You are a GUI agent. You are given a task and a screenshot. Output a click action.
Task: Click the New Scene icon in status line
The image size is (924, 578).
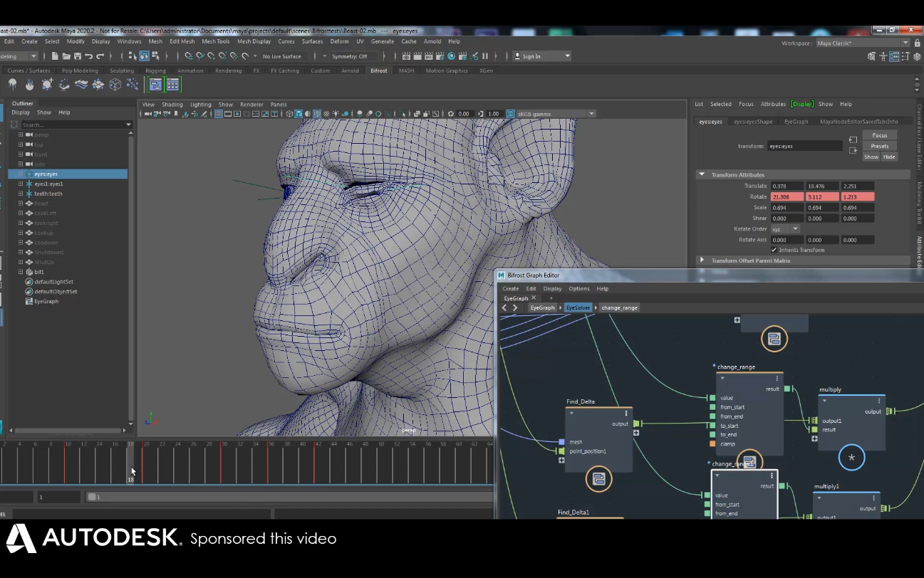[54, 56]
